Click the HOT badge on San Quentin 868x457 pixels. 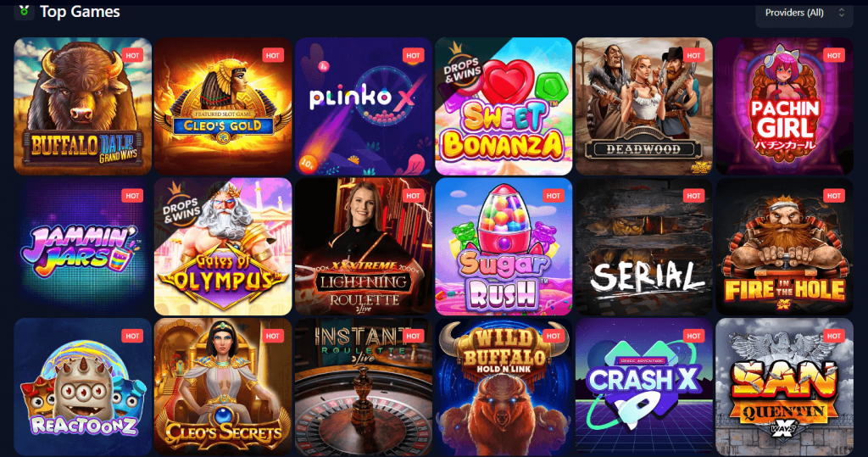pos(834,336)
